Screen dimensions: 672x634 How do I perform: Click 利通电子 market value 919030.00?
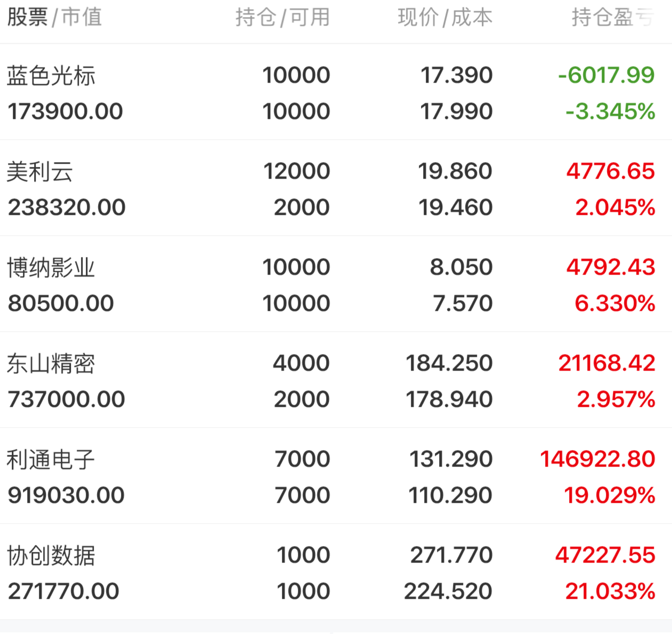click(66, 495)
